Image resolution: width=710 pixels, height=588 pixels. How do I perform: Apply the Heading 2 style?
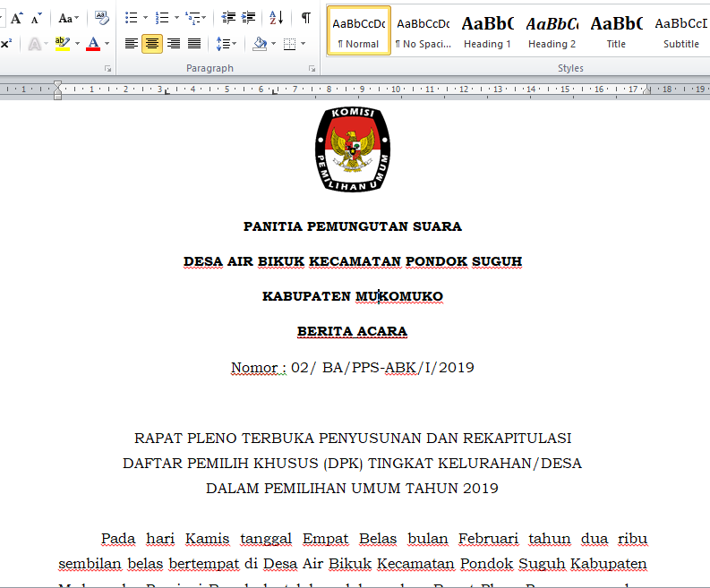point(552,30)
